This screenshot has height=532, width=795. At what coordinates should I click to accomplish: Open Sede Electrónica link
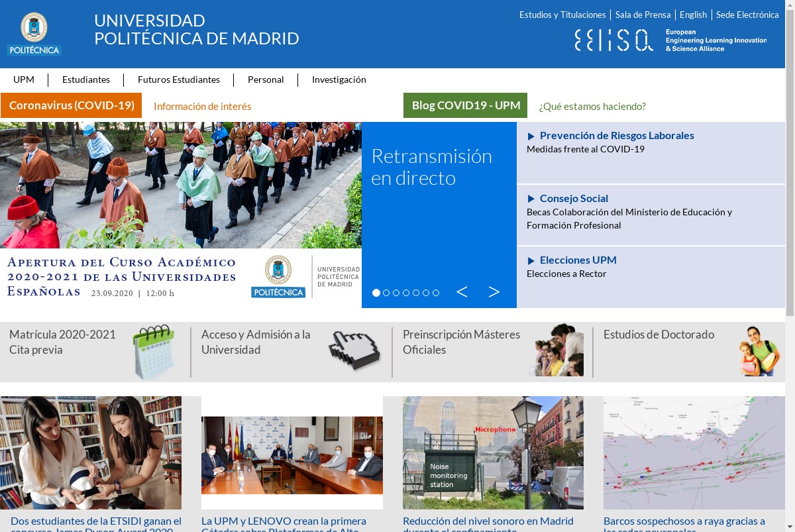747,15
